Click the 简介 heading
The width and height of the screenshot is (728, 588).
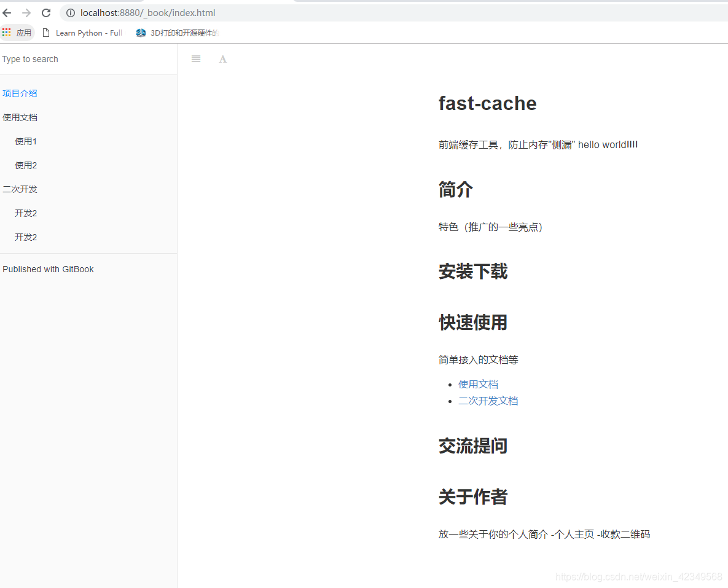point(455,189)
